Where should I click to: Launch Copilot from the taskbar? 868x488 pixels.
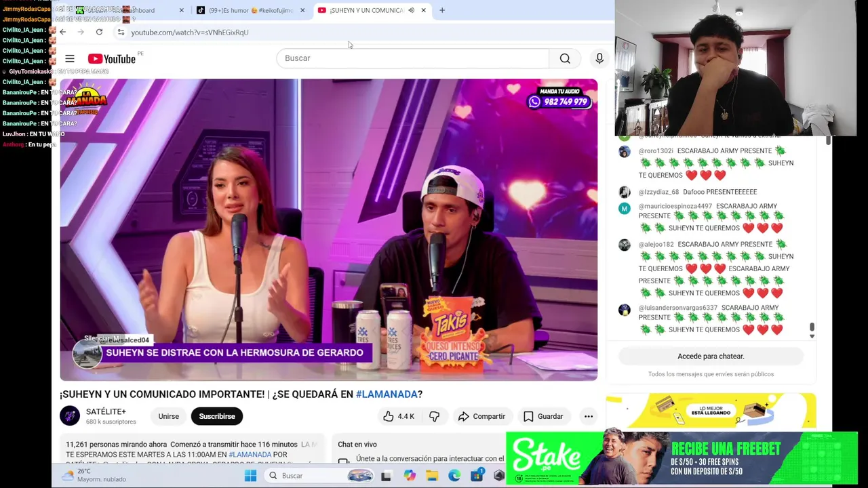[410, 476]
